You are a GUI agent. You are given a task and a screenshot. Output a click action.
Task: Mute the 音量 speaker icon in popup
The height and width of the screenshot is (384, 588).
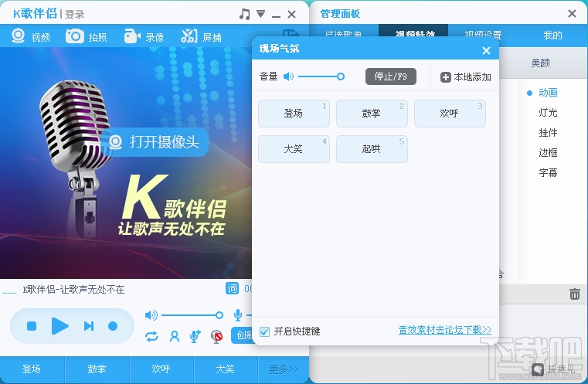288,76
